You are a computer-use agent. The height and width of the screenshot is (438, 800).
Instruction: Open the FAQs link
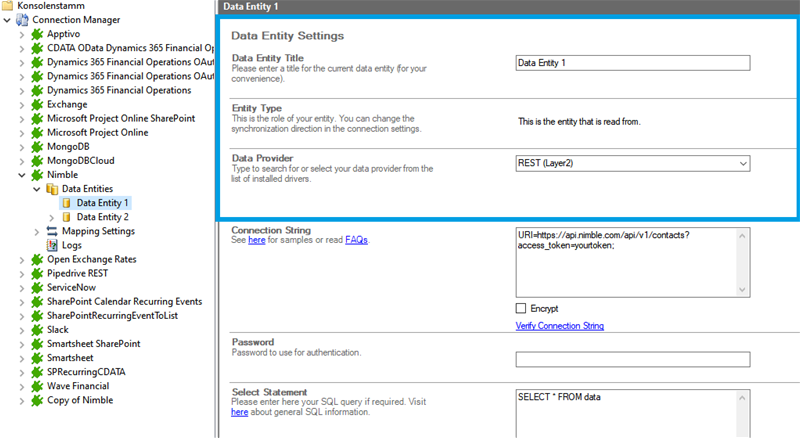(356, 241)
